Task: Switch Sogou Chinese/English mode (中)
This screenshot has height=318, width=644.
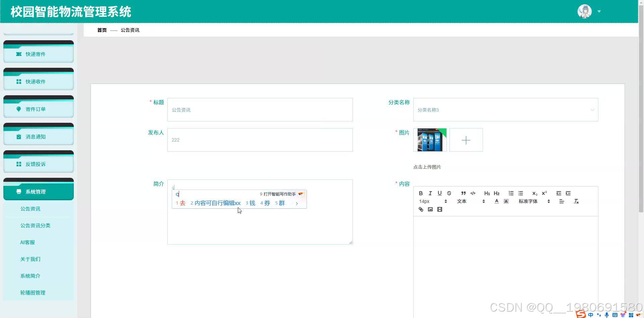Action: [x=591, y=315]
